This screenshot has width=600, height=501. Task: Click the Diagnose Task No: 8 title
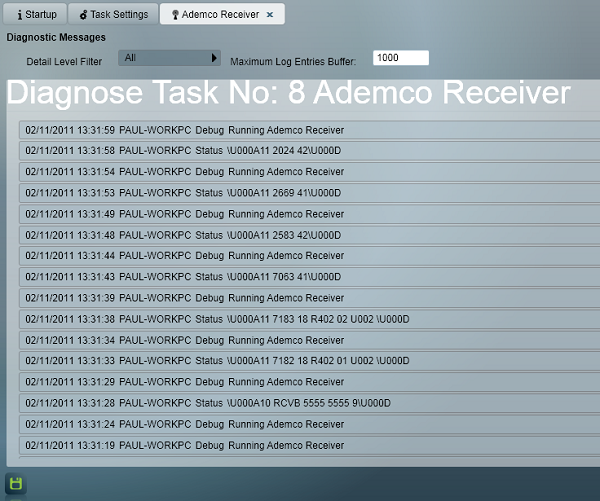[289, 93]
